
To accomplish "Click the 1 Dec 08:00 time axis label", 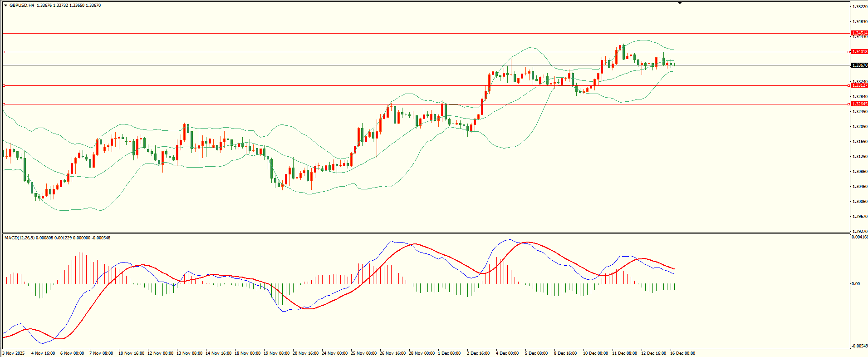I will [x=449, y=353].
